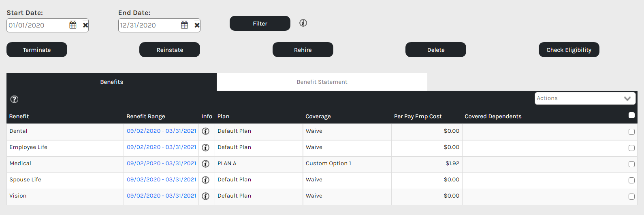644x215 pixels.
Task: Select the Benefits tab
Action: pyautogui.click(x=112, y=82)
